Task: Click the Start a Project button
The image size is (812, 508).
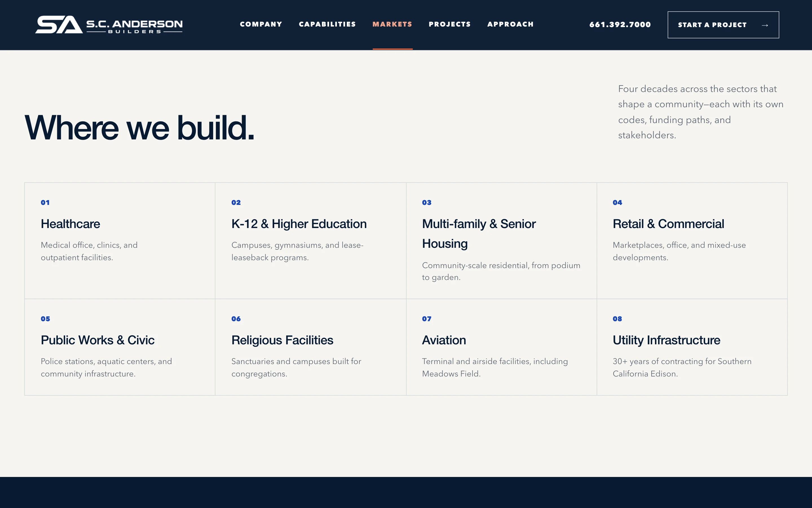Action: tap(723, 25)
